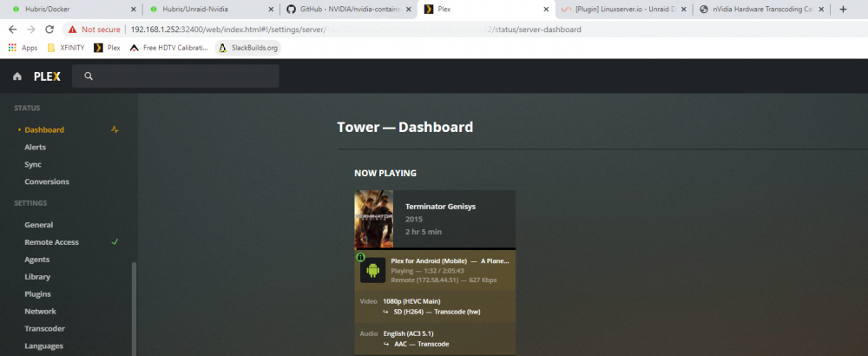This screenshot has height=356, width=868.
Task: Click the AAC Transcode line
Action: pyautogui.click(x=421, y=344)
